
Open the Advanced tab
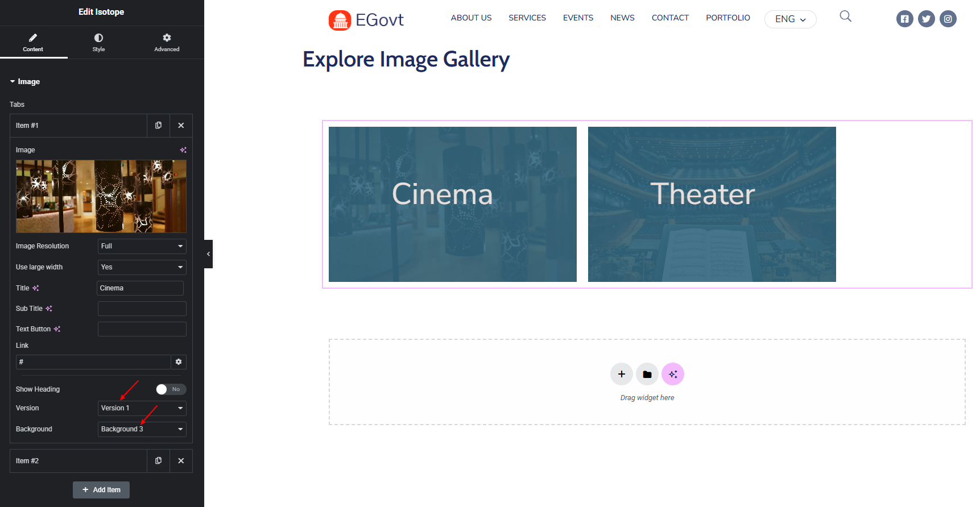pos(167,43)
